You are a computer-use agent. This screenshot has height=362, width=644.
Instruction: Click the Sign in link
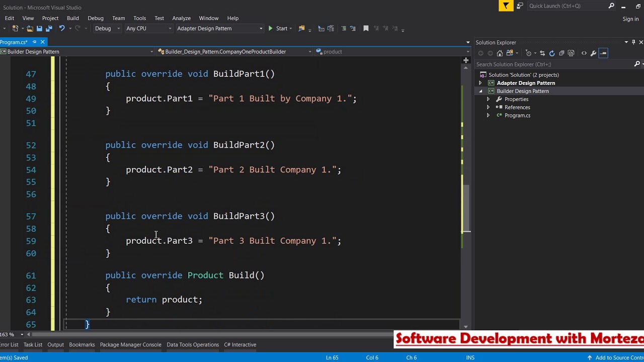(630, 19)
